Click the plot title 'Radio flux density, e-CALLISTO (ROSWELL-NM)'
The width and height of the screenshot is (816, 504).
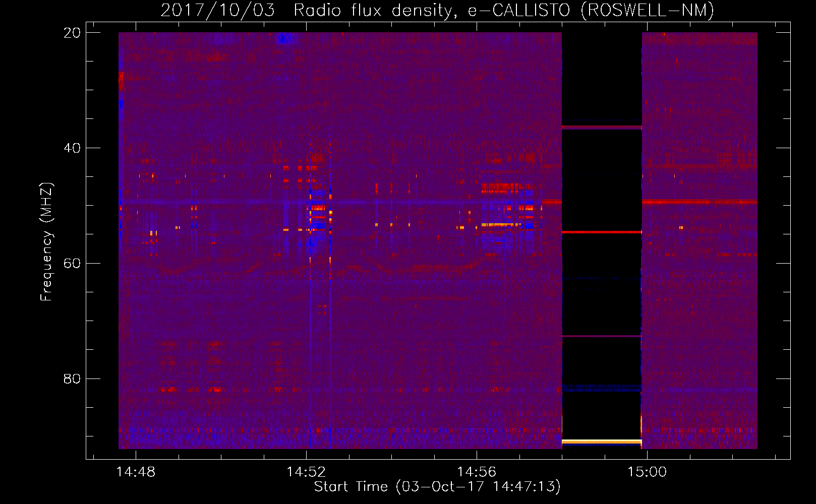[504, 10]
